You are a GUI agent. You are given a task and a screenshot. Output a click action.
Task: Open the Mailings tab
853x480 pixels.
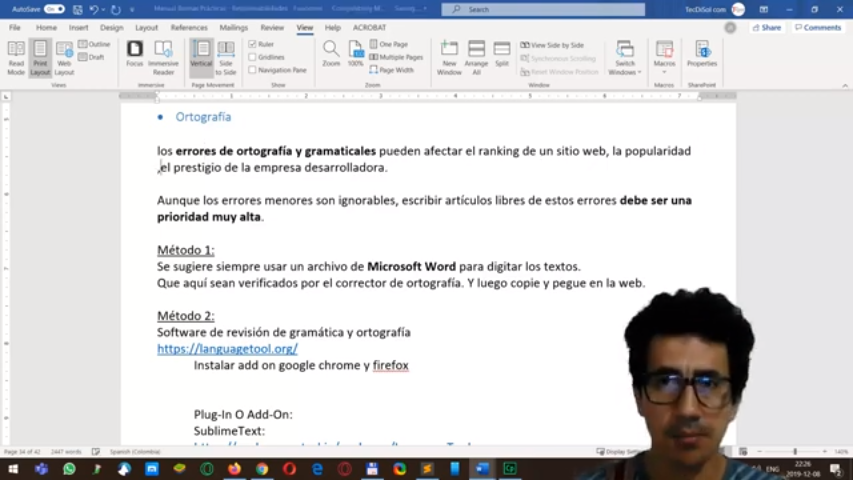tap(234, 27)
